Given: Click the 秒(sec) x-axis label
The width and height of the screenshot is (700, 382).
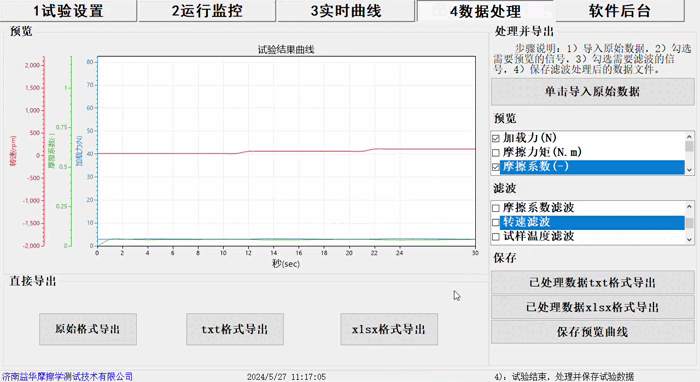Looking at the screenshot, I should click(x=286, y=264).
